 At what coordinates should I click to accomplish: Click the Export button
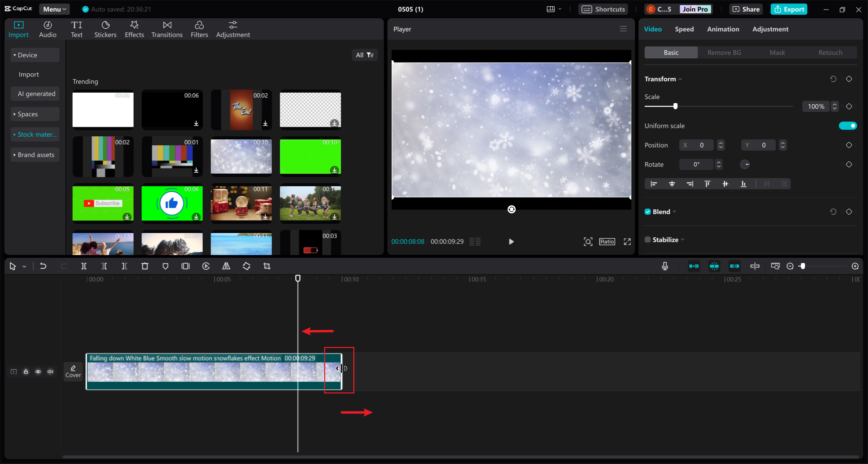coord(789,9)
